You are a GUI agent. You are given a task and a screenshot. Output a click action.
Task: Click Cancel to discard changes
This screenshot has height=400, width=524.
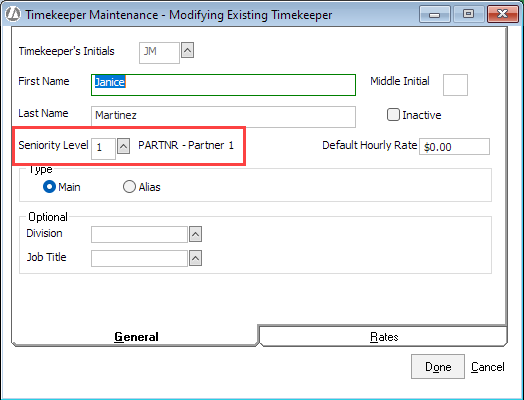pos(488,367)
